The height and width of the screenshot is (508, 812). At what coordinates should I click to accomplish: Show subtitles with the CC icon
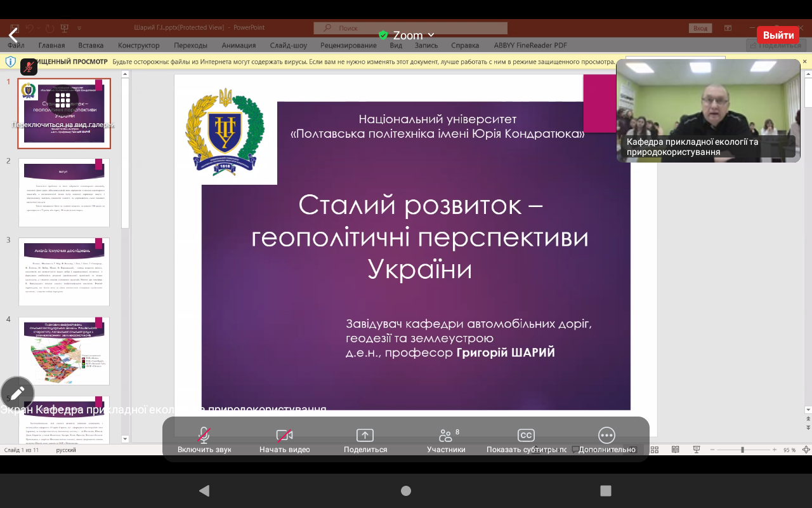[526, 436]
